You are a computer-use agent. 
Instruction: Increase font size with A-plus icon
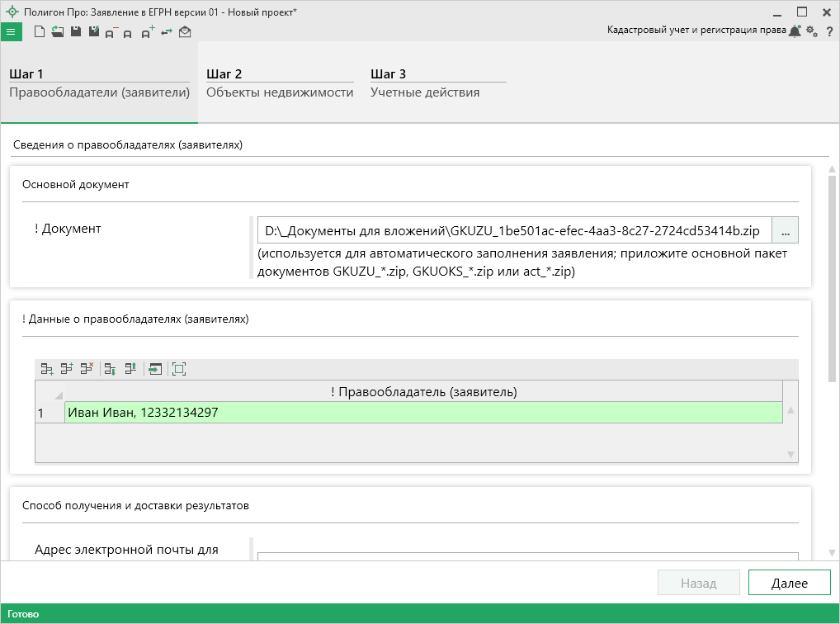coord(147,32)
